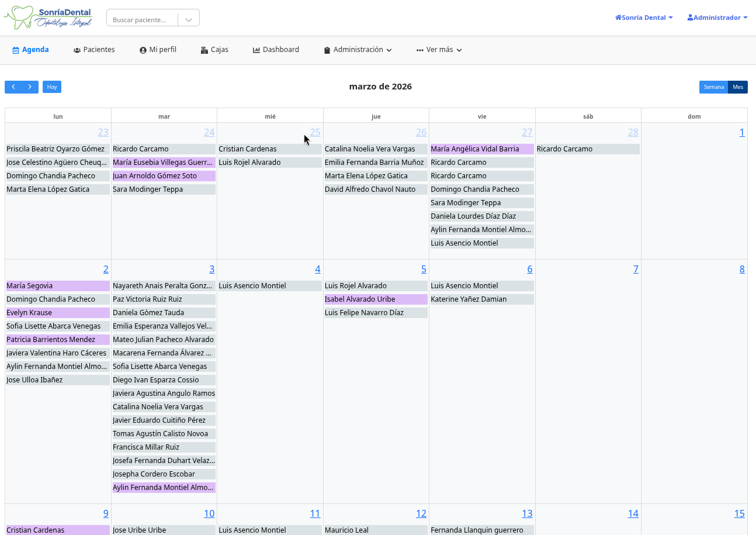Open day 23 link

coord(103,132)
